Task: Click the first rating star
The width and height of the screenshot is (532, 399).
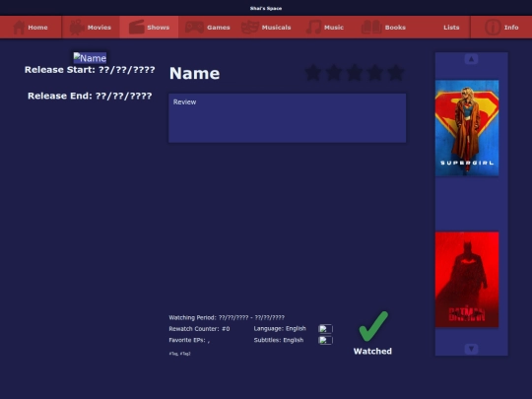Action: coord(313,73)
